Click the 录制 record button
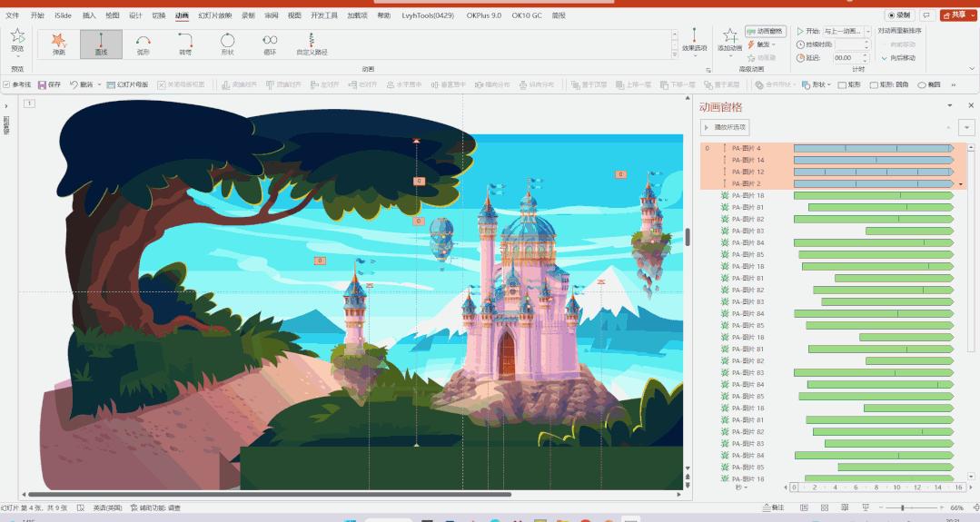Image resolution: width=980 pixels, height=522 pixels. click(899, 15)
